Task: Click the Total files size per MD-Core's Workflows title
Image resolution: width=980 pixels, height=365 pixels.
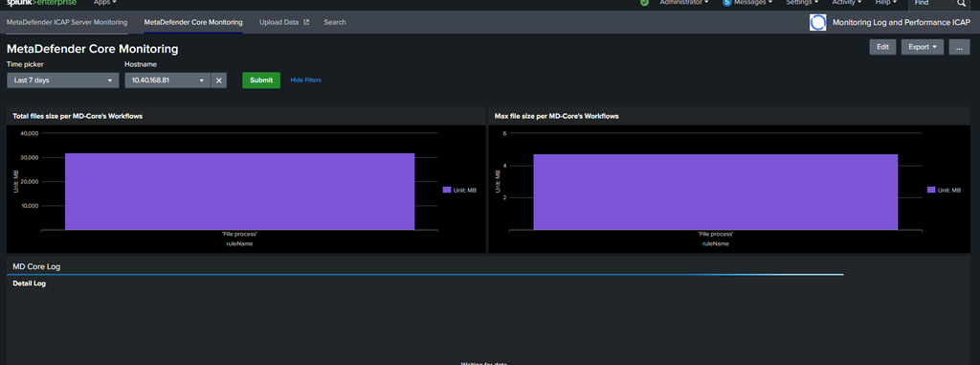Action: pos(78,116)
